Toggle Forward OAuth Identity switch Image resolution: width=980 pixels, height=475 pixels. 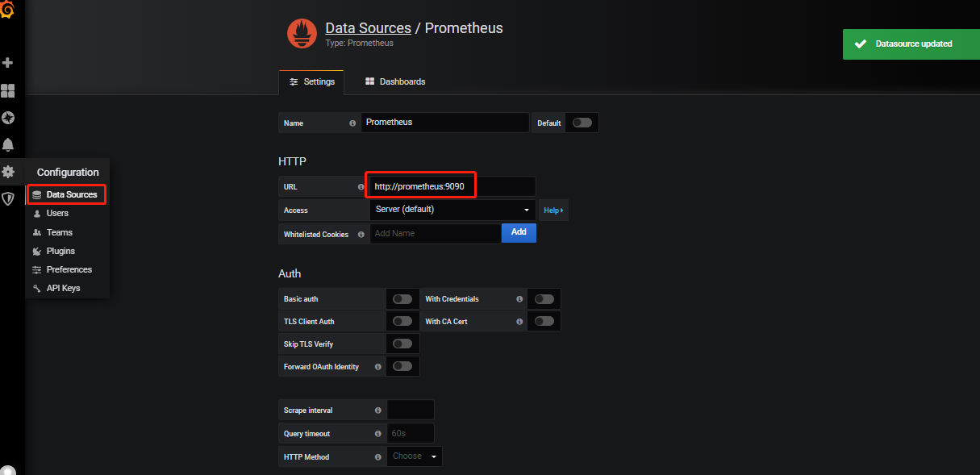click(402, 366)
